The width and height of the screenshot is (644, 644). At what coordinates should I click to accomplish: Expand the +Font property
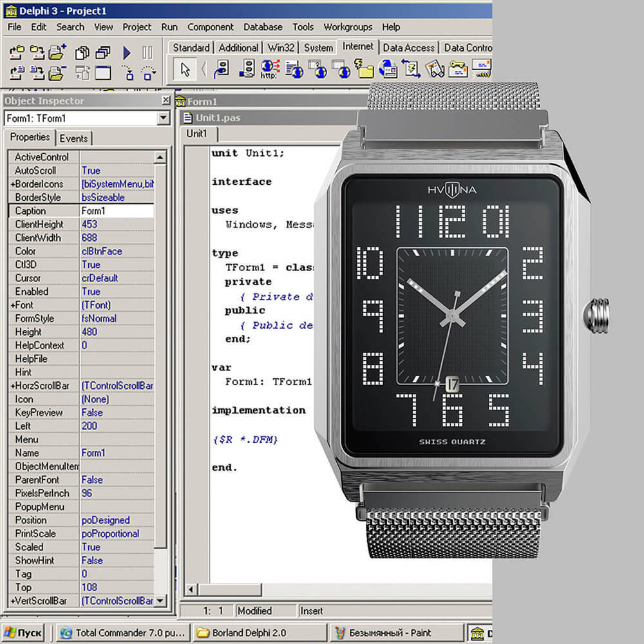click(22, 305)
